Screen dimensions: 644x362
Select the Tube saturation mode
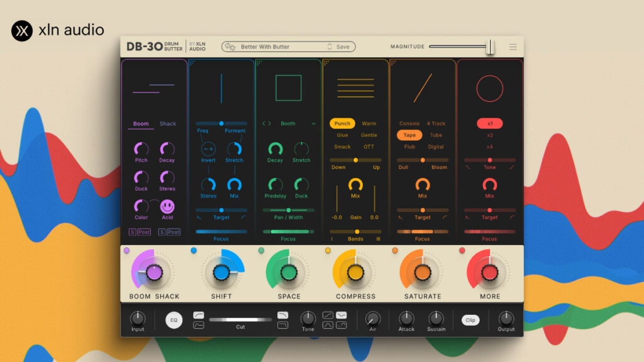click(436, 135)
